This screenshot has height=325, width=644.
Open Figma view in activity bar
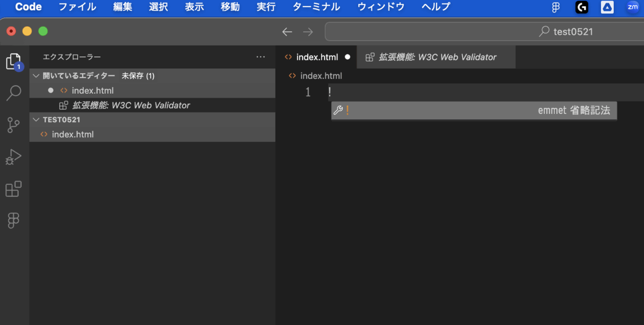[x=13, y=220]
